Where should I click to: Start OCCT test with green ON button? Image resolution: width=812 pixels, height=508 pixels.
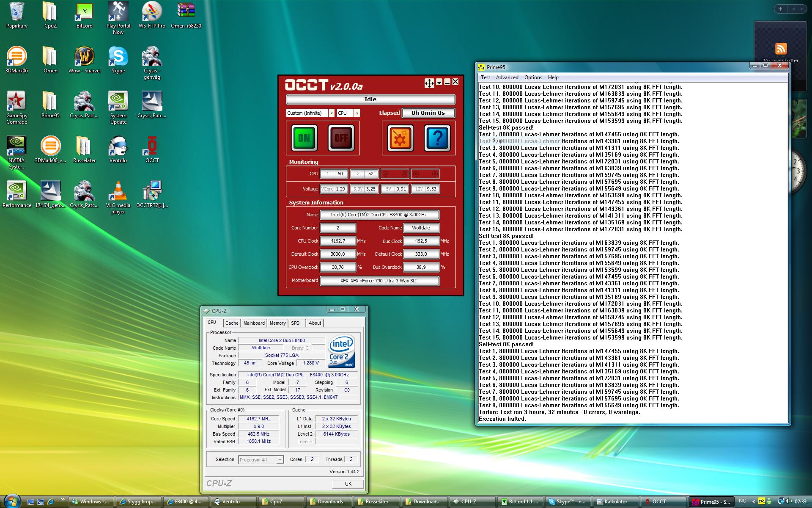click(x=304, y=138)
